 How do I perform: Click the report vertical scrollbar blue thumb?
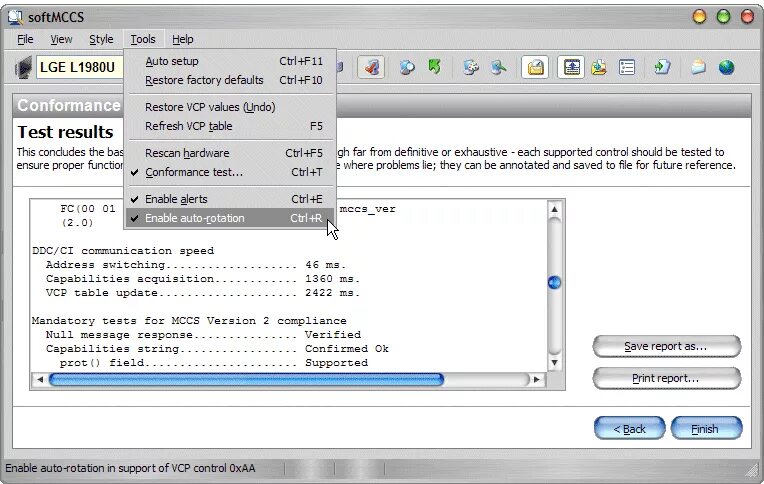(x=554, y=283)
